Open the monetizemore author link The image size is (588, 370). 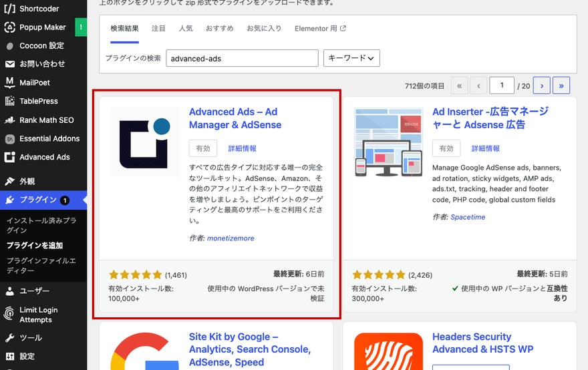pos(231,238)
